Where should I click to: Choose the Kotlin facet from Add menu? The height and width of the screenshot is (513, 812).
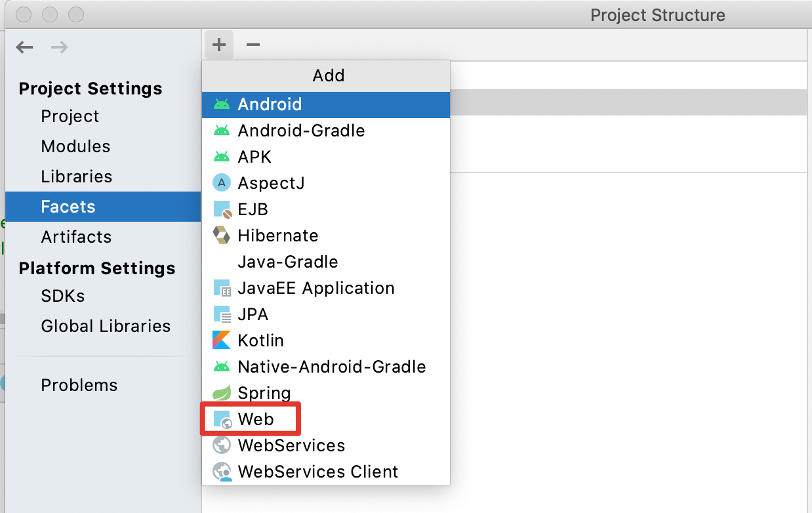click(260, 340)
